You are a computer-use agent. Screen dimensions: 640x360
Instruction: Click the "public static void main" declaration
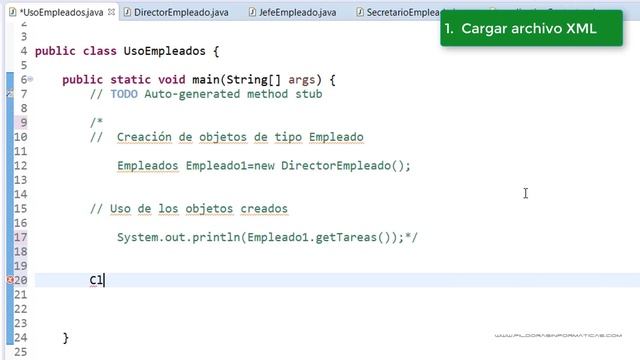coord(199,80)
